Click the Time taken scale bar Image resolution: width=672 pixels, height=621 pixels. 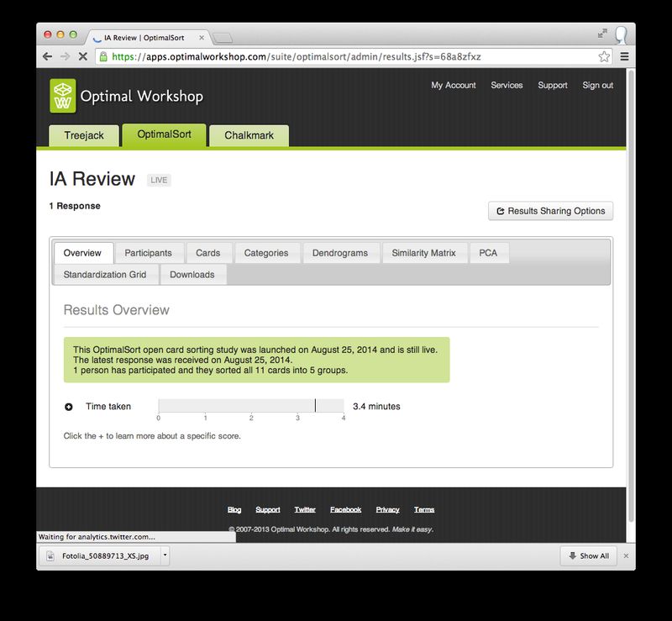click(250, 406)
